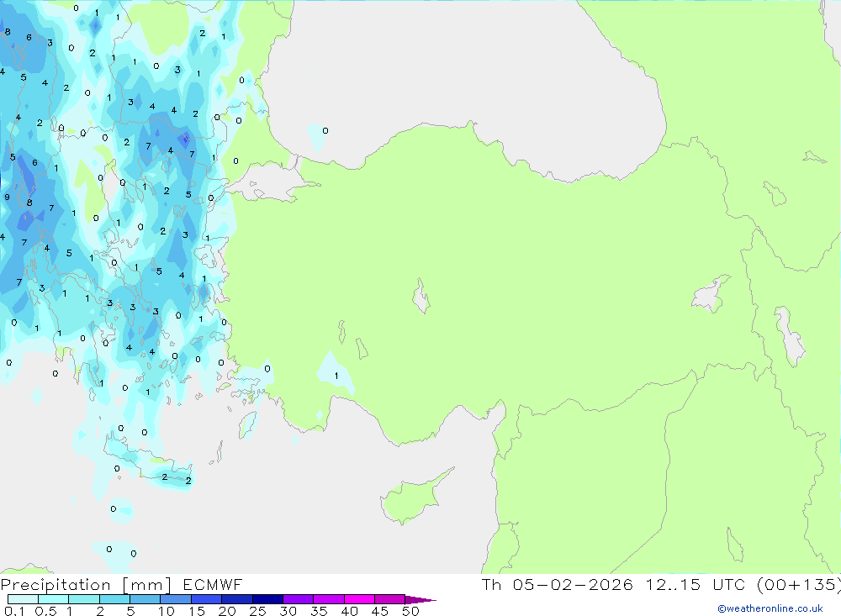Click the 45–50 mm legend swatch
This screenshot has height=616, width=841.
pyautogui.click(x=390, y=599)
